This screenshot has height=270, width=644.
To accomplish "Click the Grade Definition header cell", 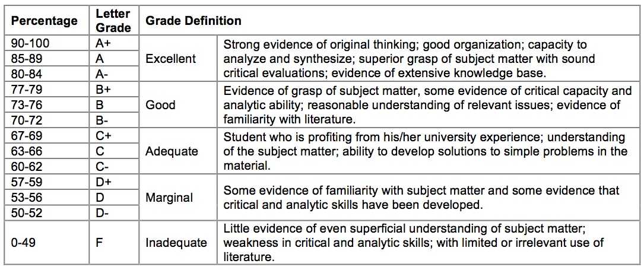I will pos(389,21).
